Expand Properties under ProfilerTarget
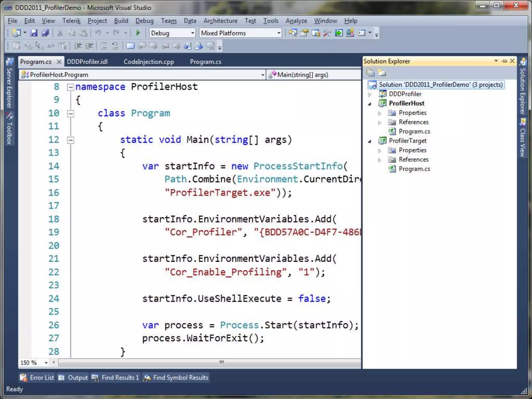532x399 pixels. [380, 151]
